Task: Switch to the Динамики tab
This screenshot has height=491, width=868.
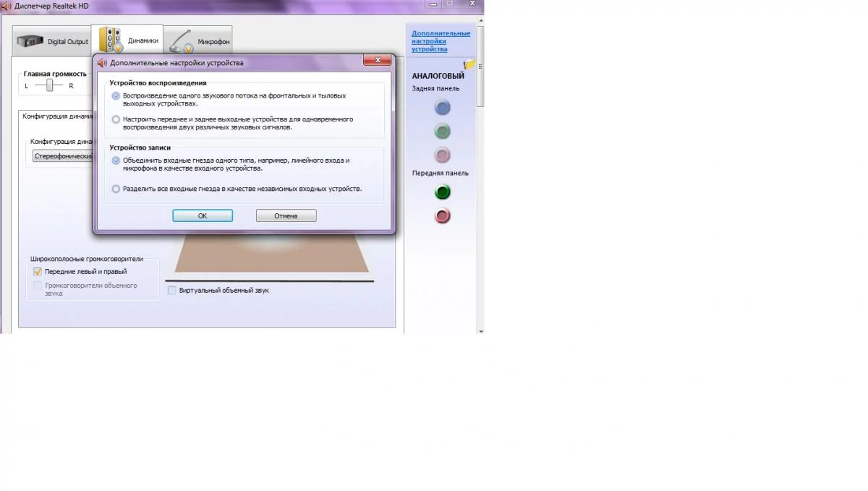Action: pyautogui.click(x=127, y=40)
